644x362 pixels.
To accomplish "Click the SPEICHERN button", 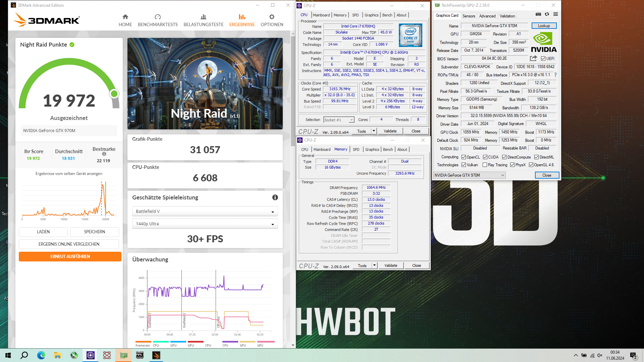I will (95, 232).
